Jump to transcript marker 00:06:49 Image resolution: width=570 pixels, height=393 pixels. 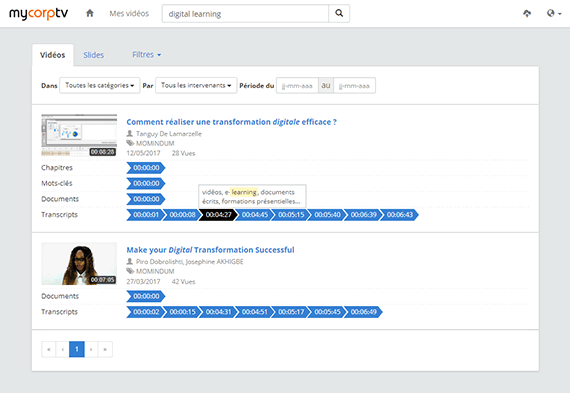(364, 312)
